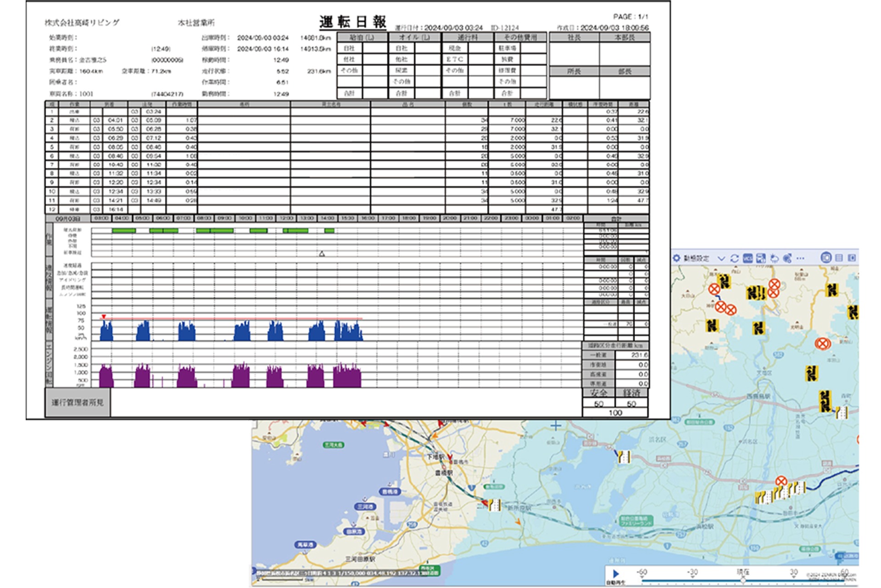Click road closure marker above the southern lane-restriction cluster
881x588 pixels.
coord(781,481)
